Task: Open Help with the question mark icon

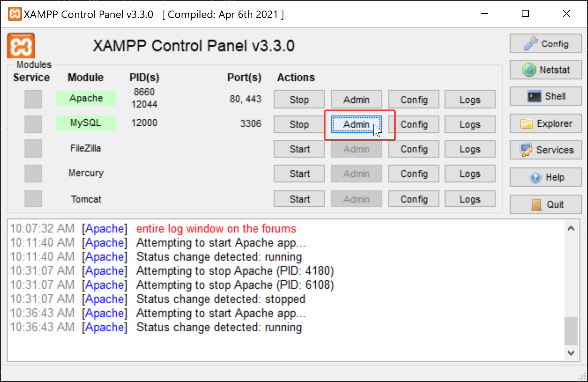Action: 545,177
